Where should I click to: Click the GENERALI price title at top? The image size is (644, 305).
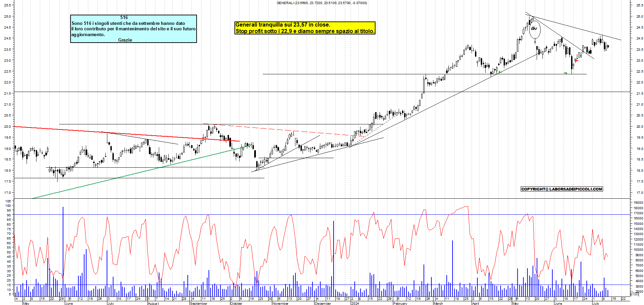[x=322, y=3]
